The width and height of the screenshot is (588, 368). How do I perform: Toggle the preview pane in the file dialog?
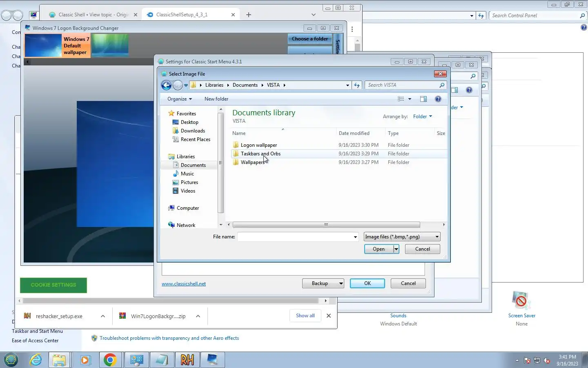pos(423,99)
